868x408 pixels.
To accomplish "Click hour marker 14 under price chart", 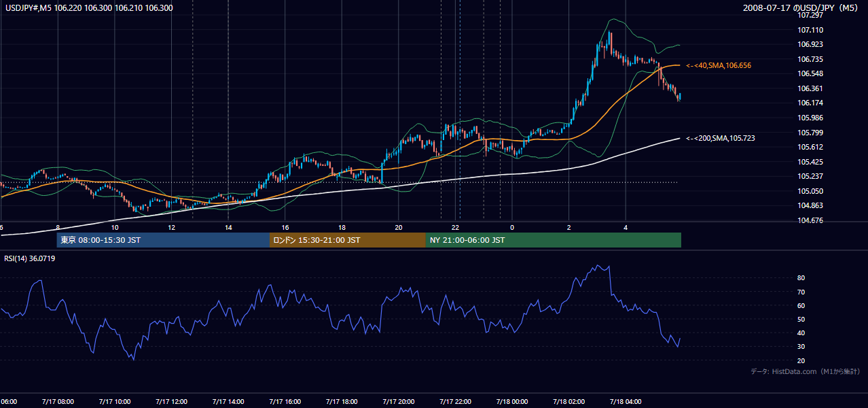I will (228, 227).
